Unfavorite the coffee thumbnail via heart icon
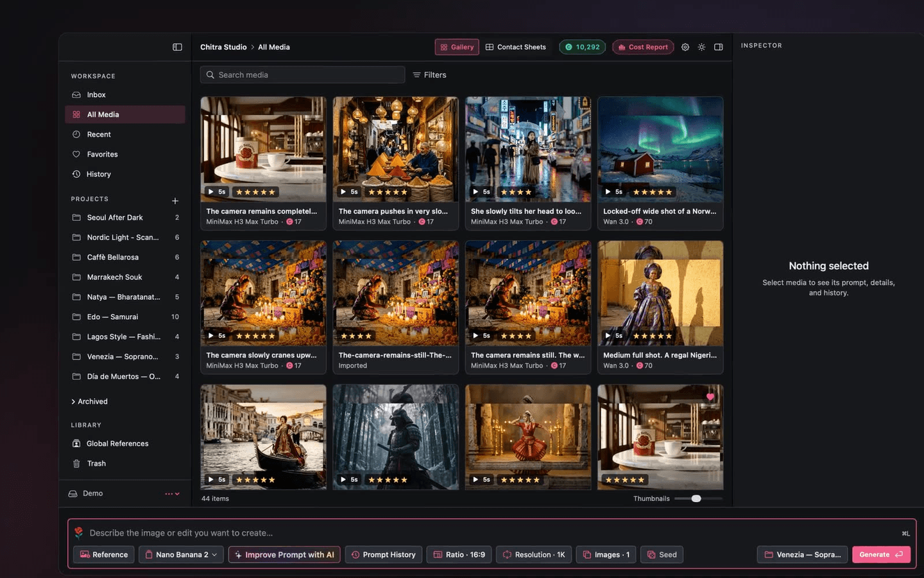The width and height of the screenshot is (924, 578). pos(710,397)
